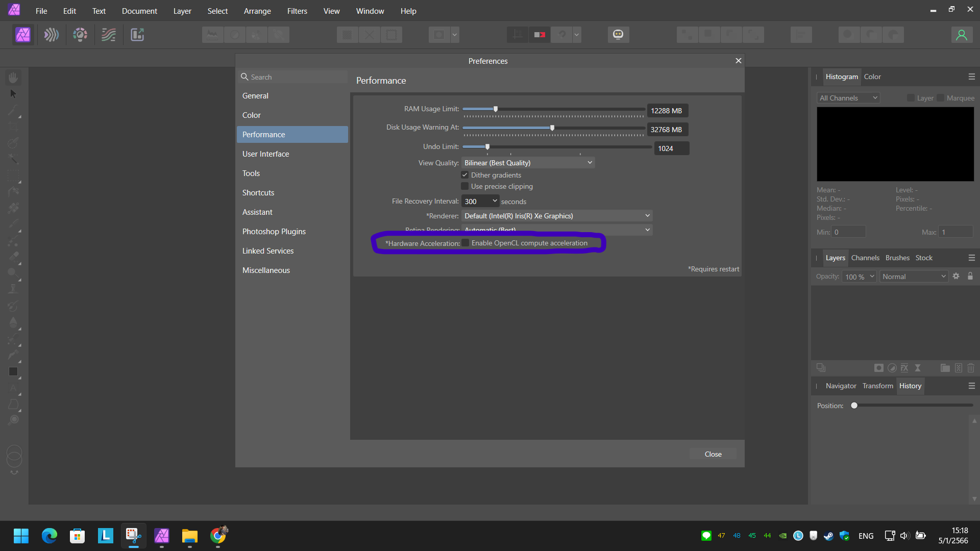Click the History Position slider knob
Screen dimensions: 980x551
[854, 406]
